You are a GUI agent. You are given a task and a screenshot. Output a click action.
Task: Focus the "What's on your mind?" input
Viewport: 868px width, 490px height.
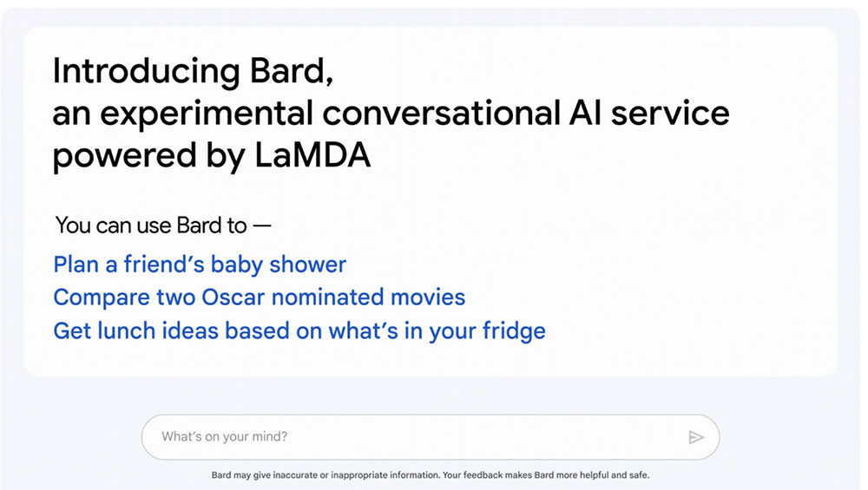click(408, 437)
